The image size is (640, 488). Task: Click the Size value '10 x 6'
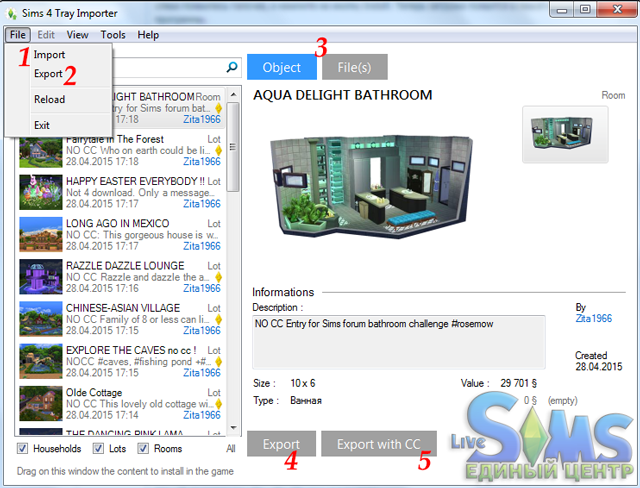(303, 384)
